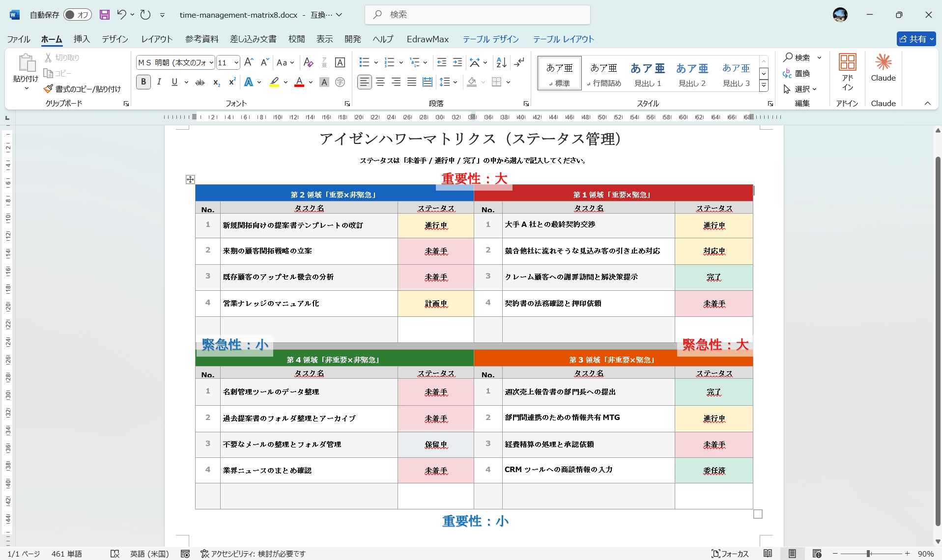Open the Add-ins icon
The height and width of the screenshot is (560, 942).
click(x=847, y=73)
